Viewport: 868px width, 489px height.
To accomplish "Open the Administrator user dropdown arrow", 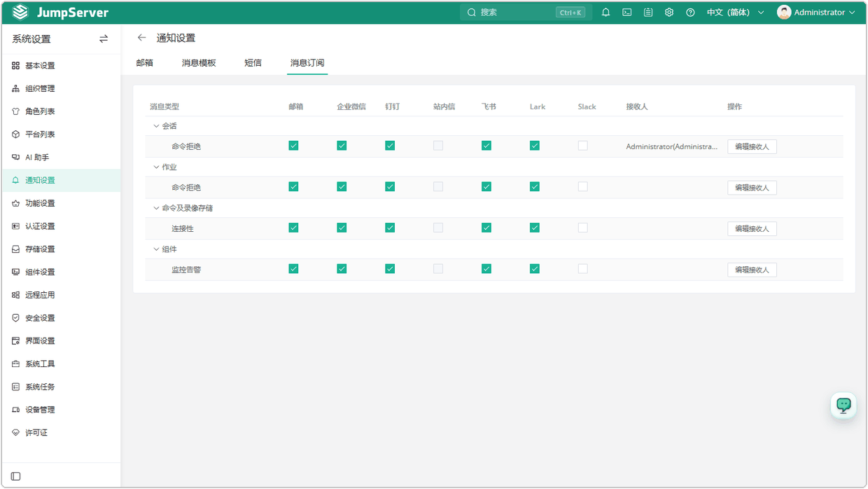I will [x=852, y=13].
